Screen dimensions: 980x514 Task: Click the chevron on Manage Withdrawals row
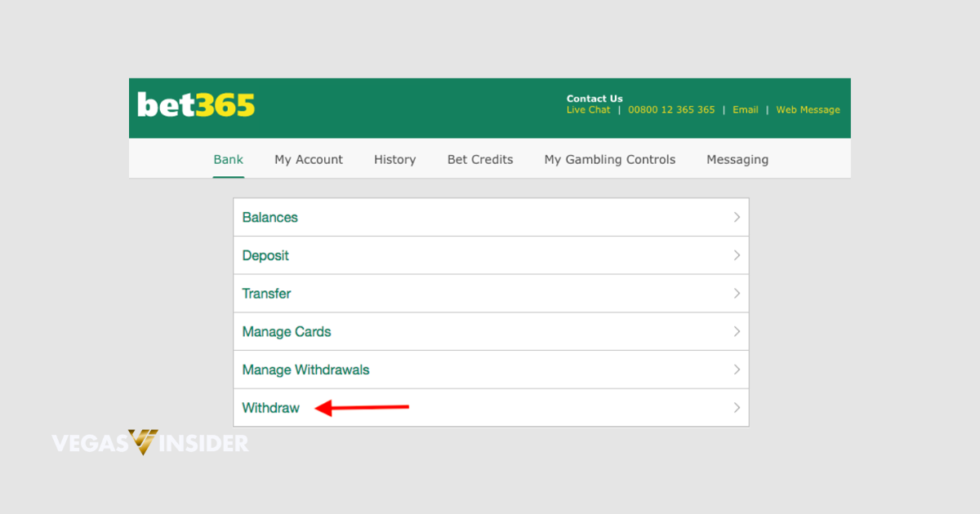click(737, 370)
